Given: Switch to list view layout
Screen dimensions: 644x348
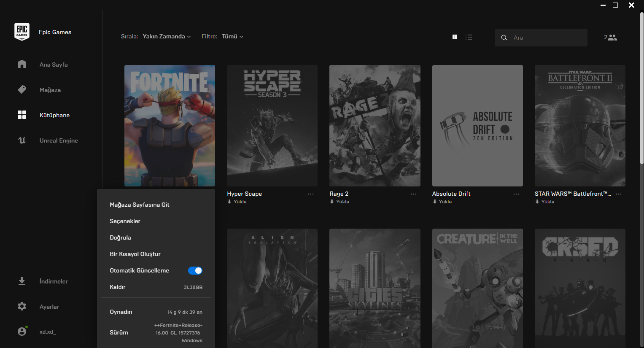Looking at the screenshot, I should click(x=469, y=37).
